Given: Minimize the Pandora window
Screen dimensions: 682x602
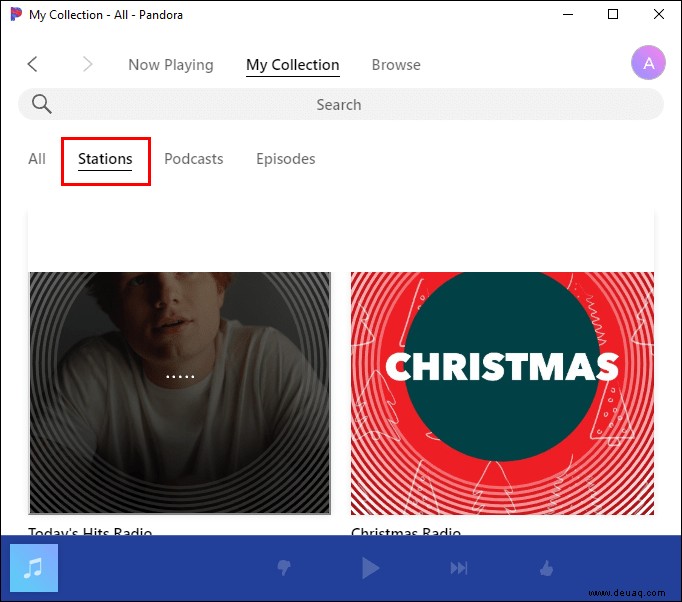Looking at the screenshot, I should click(x=568, y=14).
